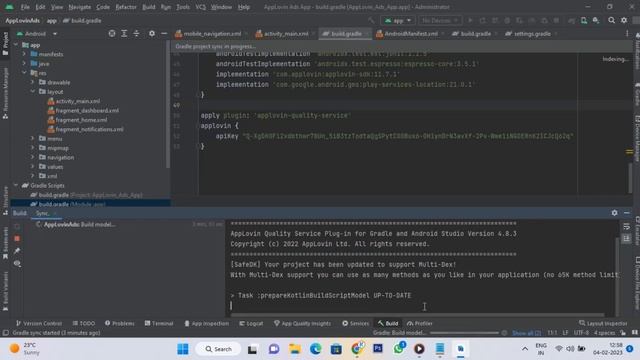The width and height of the screenshot is (640, 360).
Task: Expand the drawable folder
Action: tap(33, 82)
